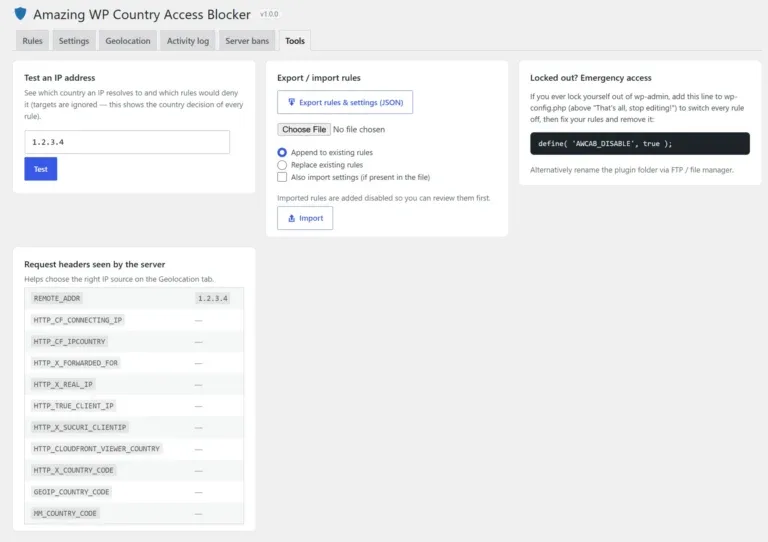The width and height of the screenshot is (768, 542).
Task: Click the HTTP_CF_CONNECTING_IP header row
Action: click(134, 320)
